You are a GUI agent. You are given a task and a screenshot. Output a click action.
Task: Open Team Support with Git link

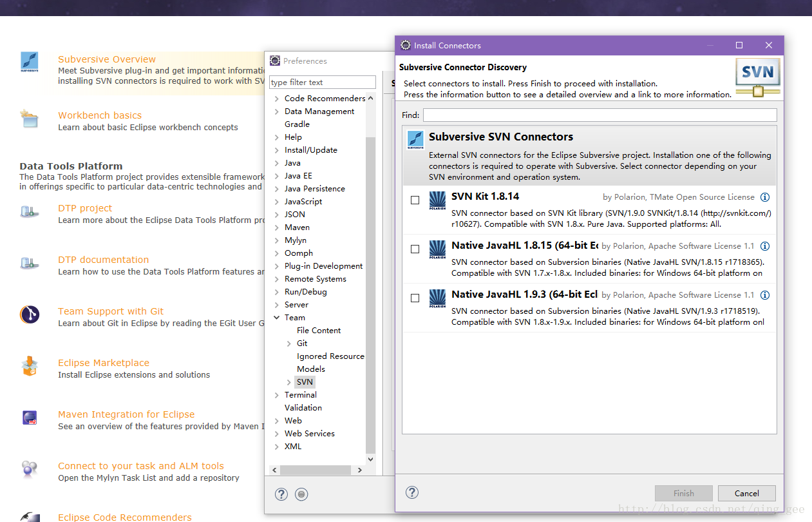coord(111,311)
